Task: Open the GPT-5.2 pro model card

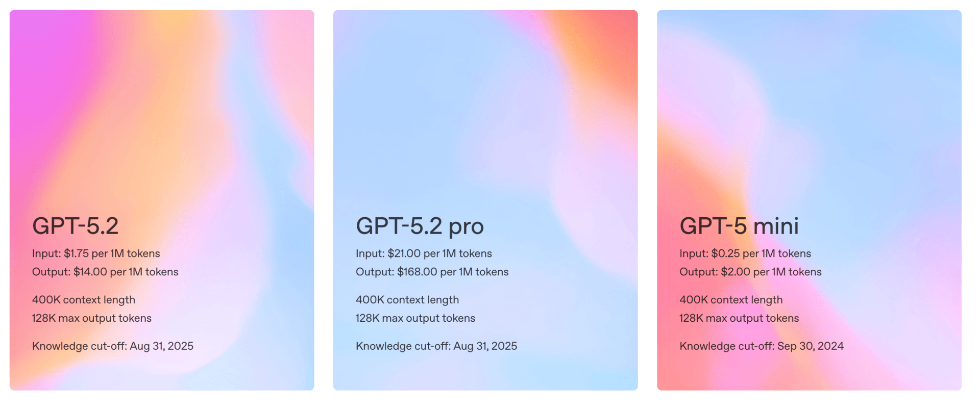Action: [x=485, y=200]
